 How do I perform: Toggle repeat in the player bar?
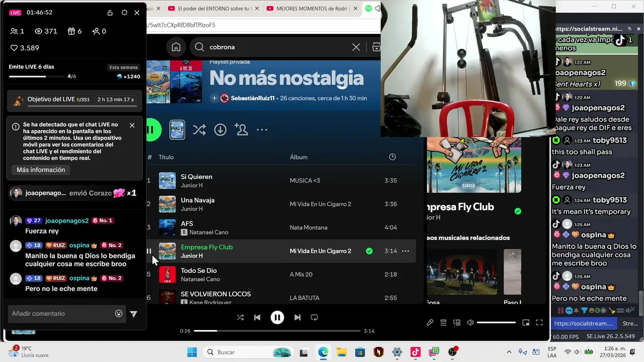point(314,318)
